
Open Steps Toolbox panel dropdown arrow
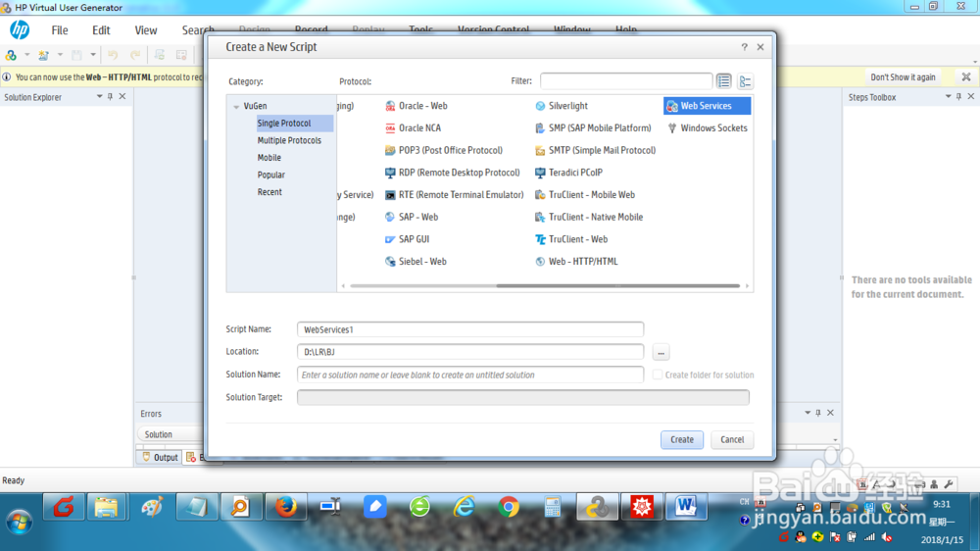coord(948,97)
